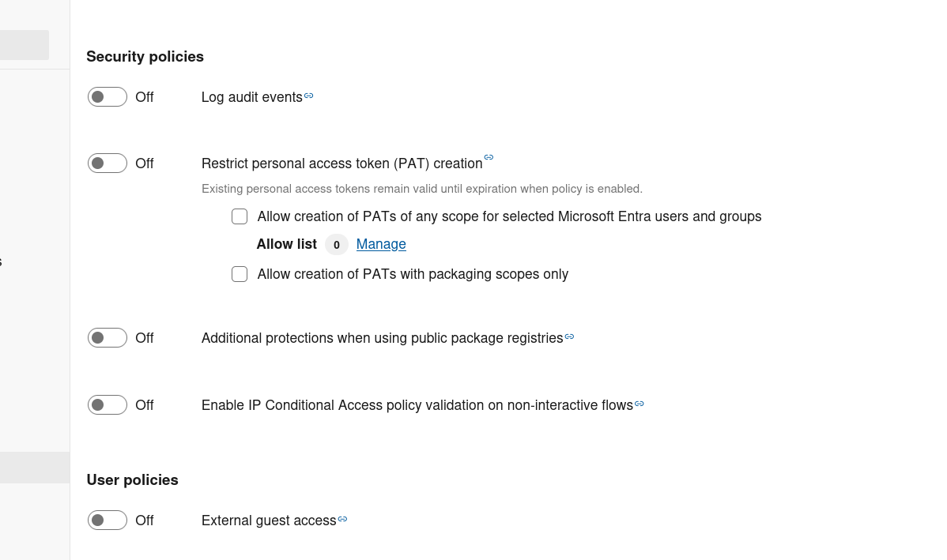Open link icon next to public package registries
Viewport: 947px width, 560px height.
569,336
